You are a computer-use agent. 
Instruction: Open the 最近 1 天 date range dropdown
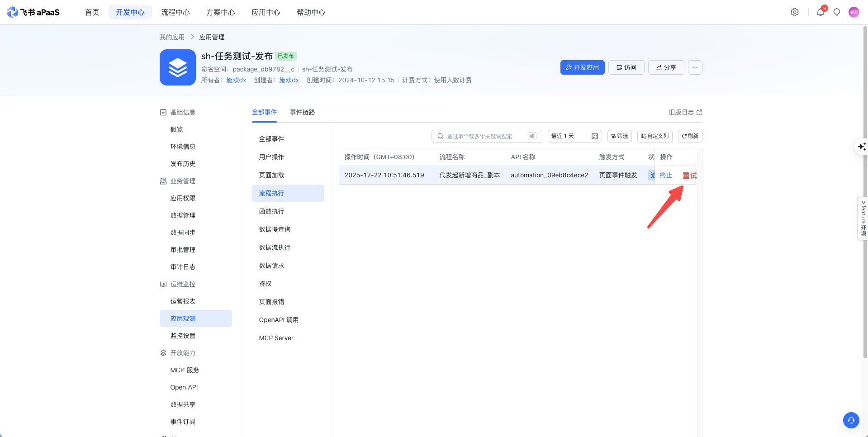tap(574, 136)
